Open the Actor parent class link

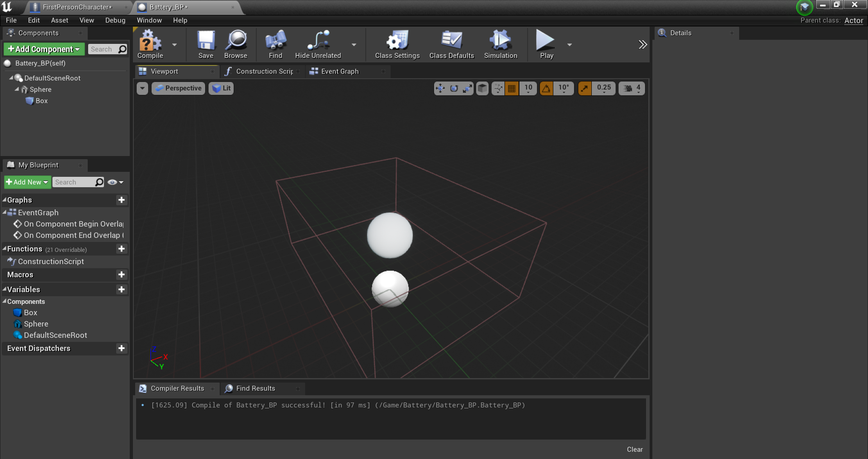(854, 20)
